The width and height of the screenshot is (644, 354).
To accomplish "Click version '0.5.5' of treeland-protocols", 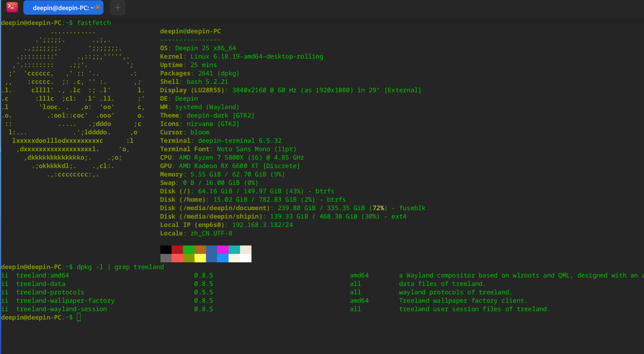I will coord(204,292).
